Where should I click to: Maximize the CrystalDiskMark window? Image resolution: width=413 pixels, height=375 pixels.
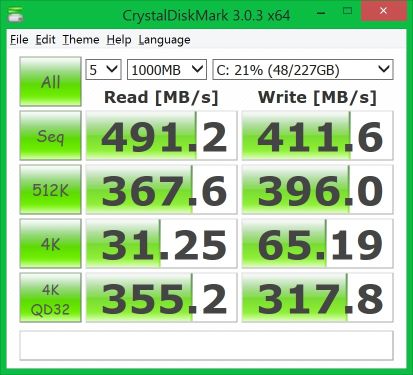click(347, 11)
